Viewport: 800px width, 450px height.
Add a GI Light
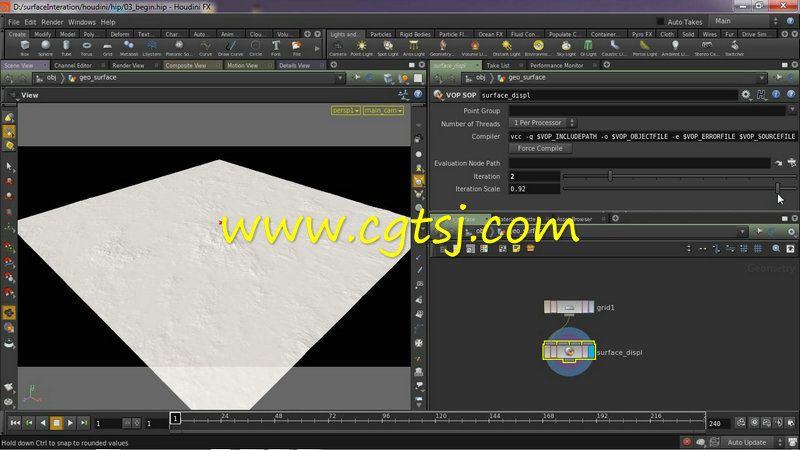[588, 48]
